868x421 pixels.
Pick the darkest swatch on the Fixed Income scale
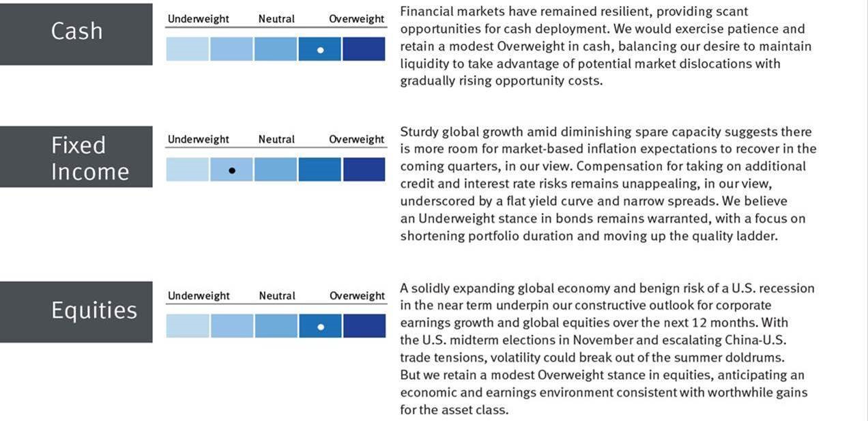364,170
